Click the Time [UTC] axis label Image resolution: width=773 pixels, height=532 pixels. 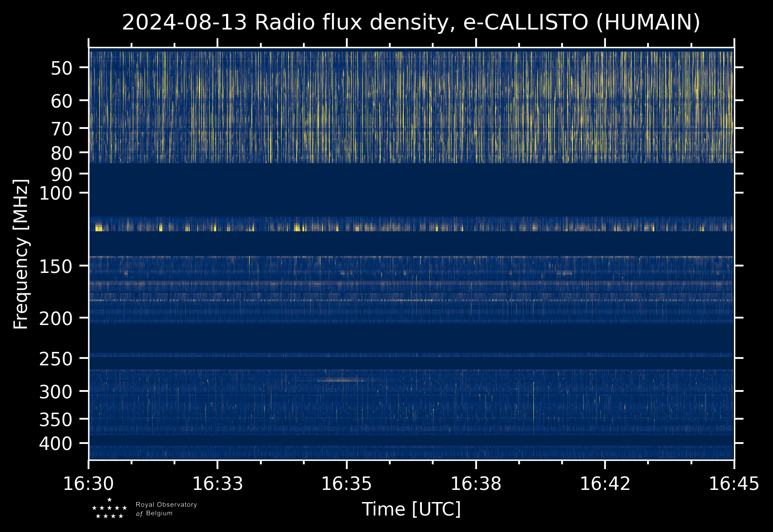[411, 509]
